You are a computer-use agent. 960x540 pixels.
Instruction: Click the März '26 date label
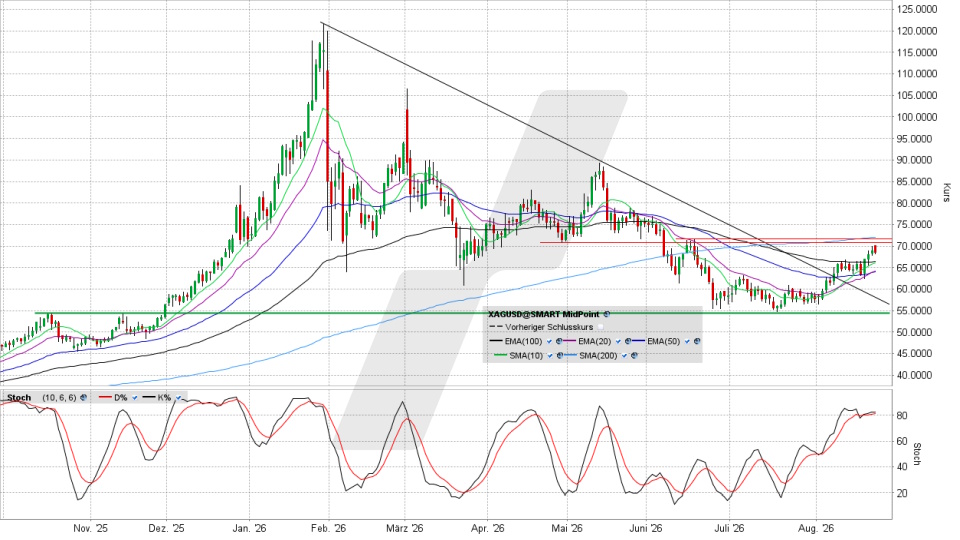(x=405, y=528)
